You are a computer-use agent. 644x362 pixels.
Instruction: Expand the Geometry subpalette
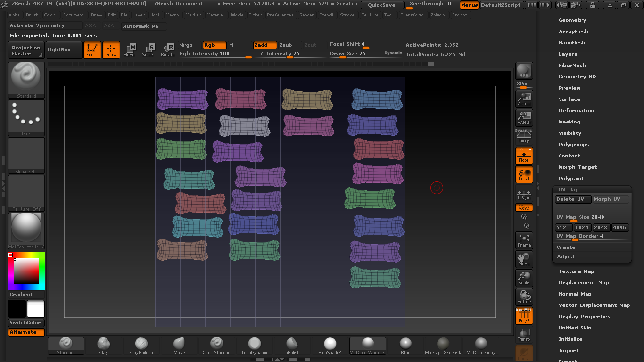point(572,20)
